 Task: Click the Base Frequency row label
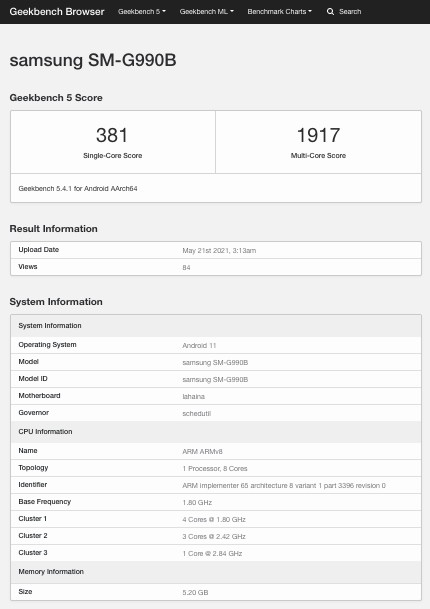tap(45, 502)
